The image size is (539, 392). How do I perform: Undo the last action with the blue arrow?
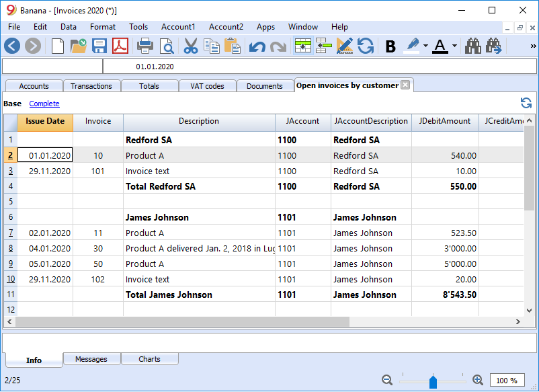[x=257, y=46]
